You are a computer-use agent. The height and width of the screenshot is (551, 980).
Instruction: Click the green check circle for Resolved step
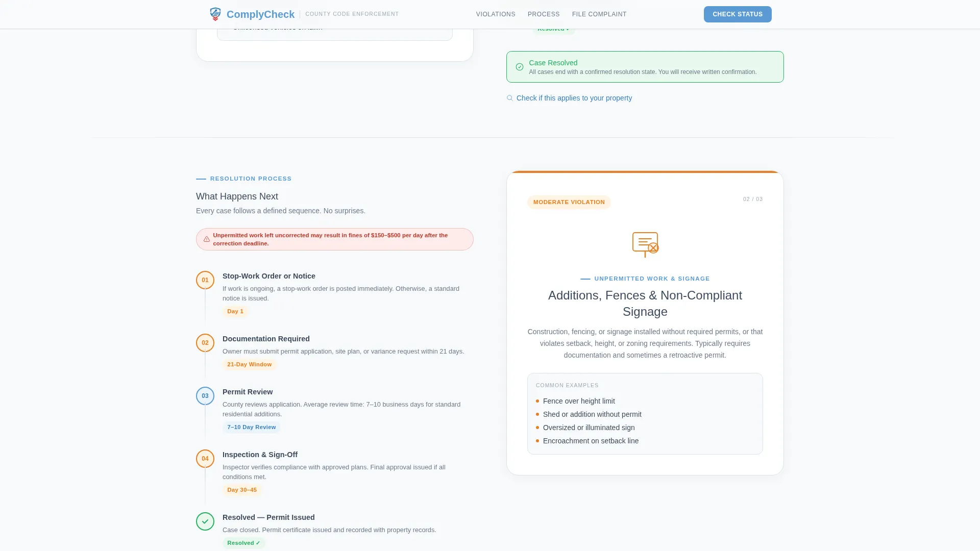click(x=205, y=521)
